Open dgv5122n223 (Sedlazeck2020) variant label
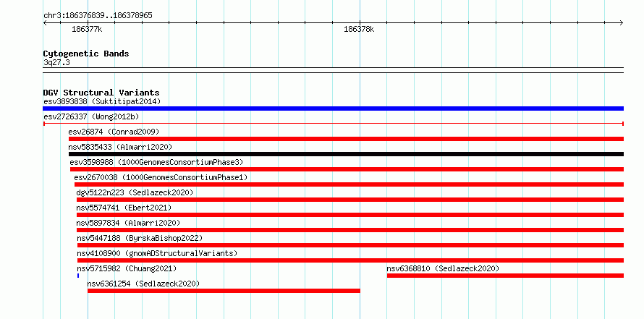 (135, 192)
